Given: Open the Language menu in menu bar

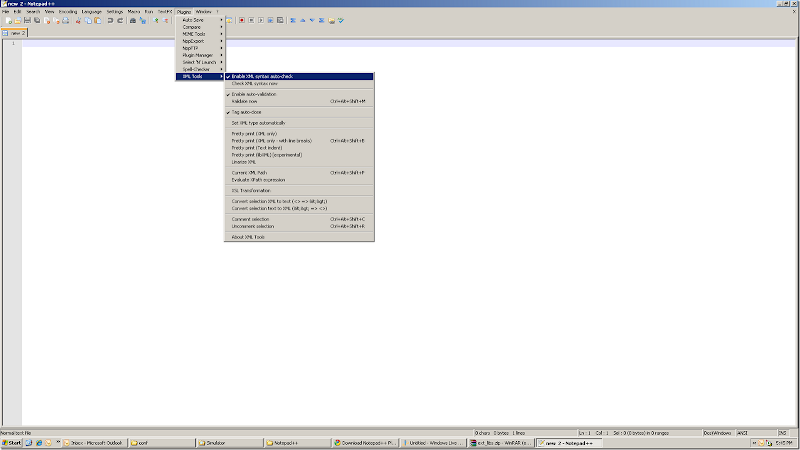Looking at the screenshot, I should click(91, 11).
